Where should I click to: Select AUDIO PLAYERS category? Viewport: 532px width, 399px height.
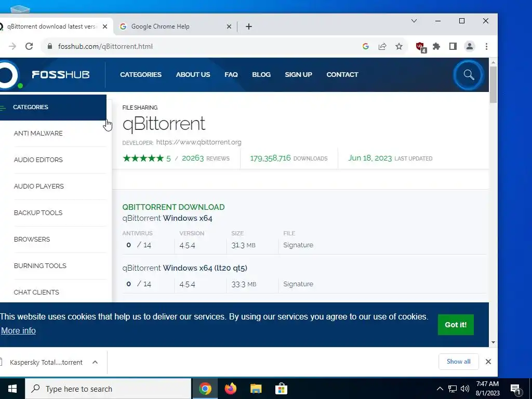pos(38,187)
